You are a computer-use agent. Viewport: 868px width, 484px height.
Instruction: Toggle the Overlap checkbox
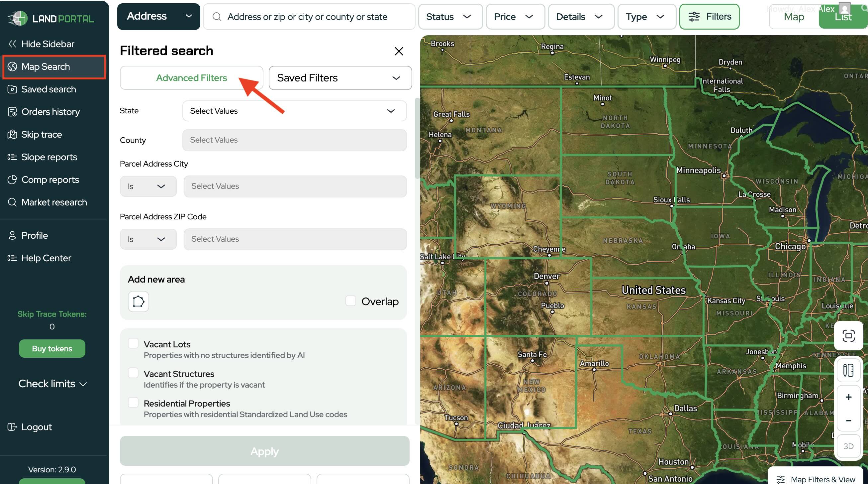click(x=350, y=301)
